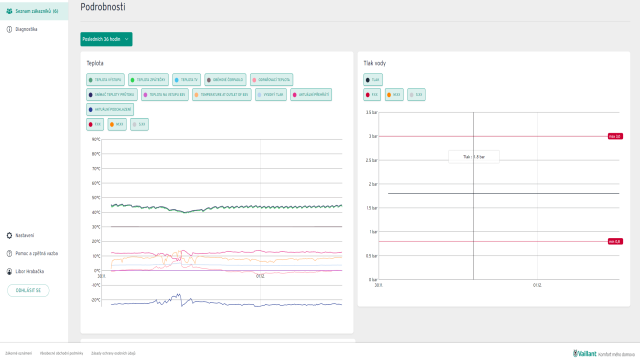Open Pomoc a zpětná vazba help
The image size is (640, 360).
click(33, 253)
